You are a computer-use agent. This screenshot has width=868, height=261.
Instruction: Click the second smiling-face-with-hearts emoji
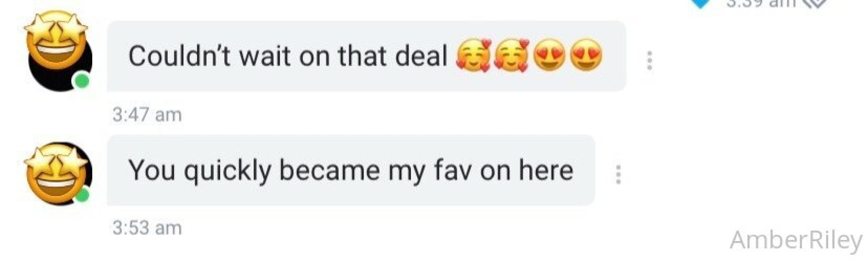[512, 56]
